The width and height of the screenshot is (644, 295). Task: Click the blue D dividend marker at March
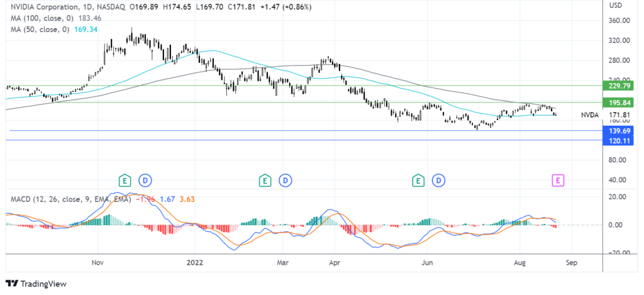[286, 180]
